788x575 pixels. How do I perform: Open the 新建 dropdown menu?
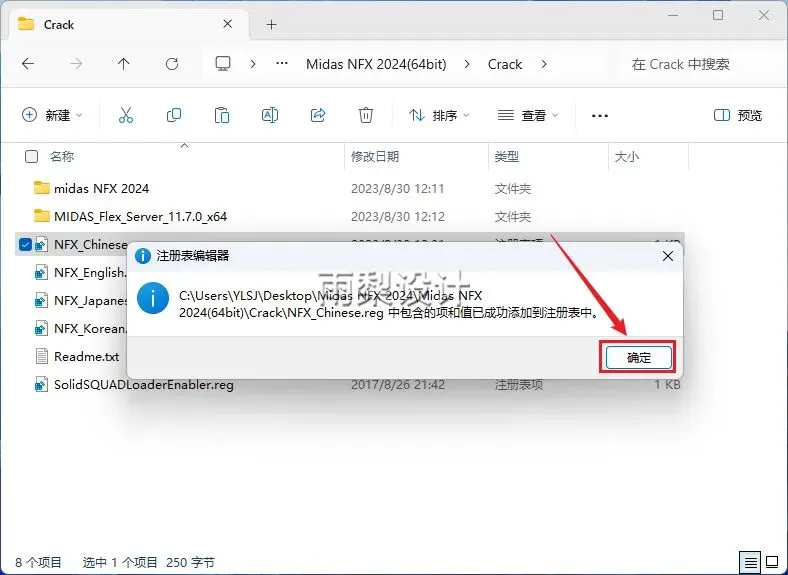(52, 116)
